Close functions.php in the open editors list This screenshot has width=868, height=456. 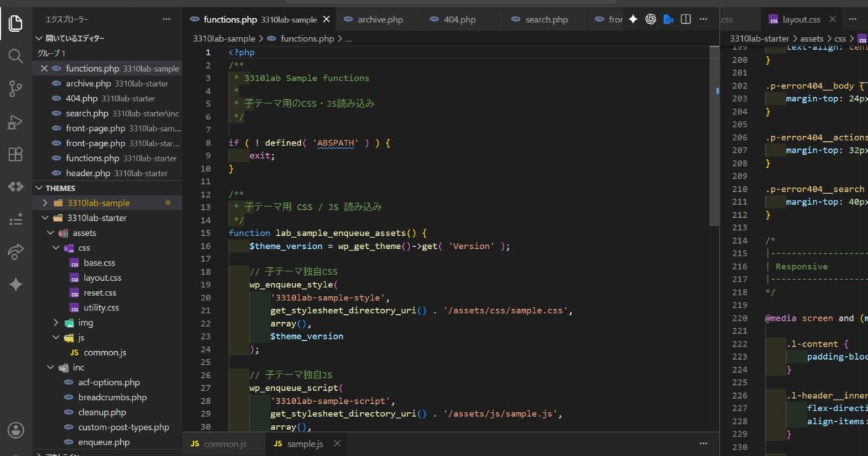(x=44, y=68)
